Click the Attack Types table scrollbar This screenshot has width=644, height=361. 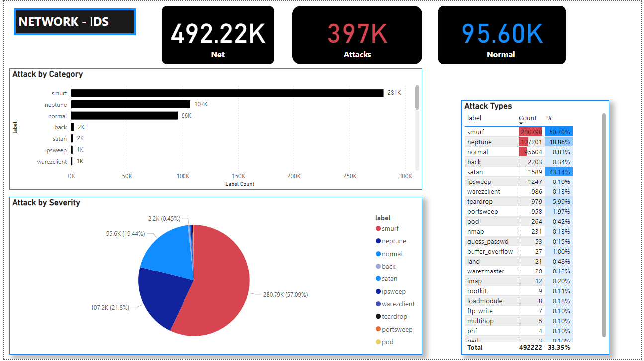coord(604,224)
